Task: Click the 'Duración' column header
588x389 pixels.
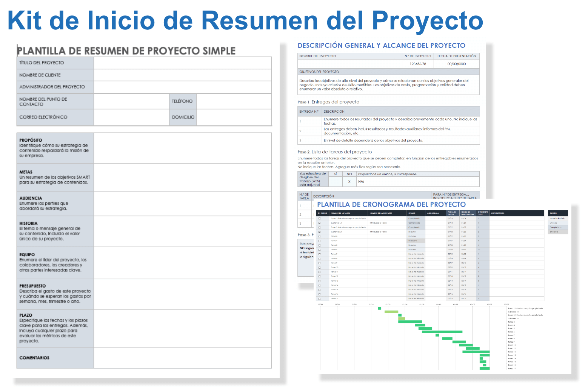Action: click(483, 213)
